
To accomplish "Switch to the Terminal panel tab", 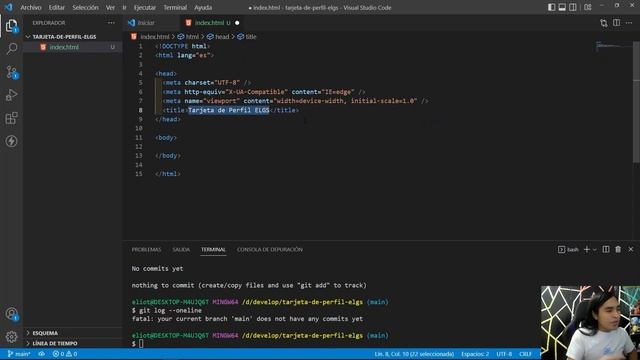I will [213, 249].
